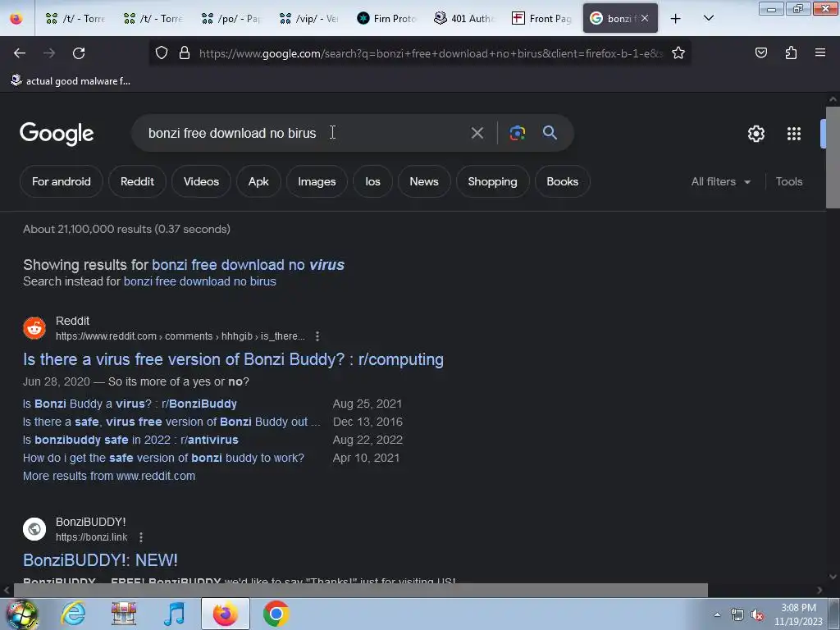Clear the search box with the X

coord(477,133)
